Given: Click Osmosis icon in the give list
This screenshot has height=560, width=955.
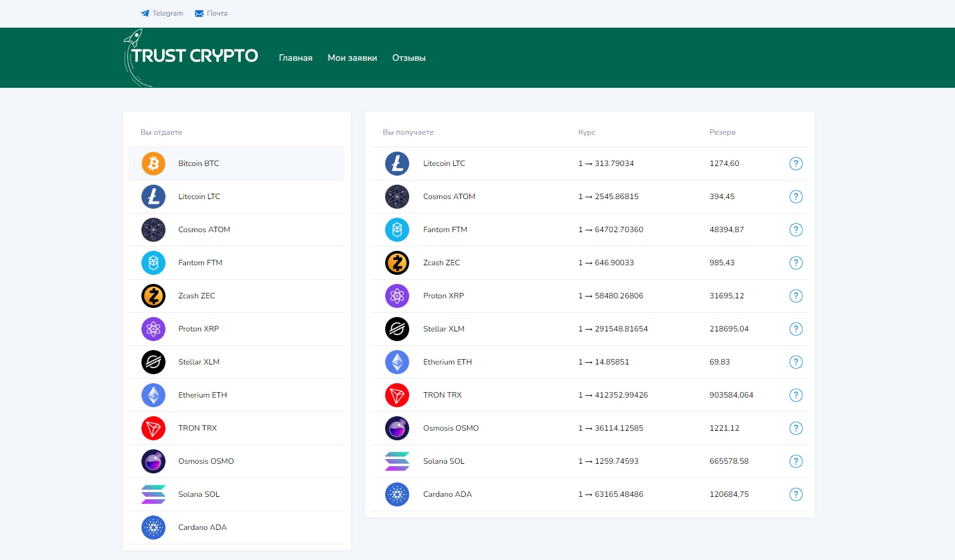Looking at the screenshot, I should coord(153,461).
